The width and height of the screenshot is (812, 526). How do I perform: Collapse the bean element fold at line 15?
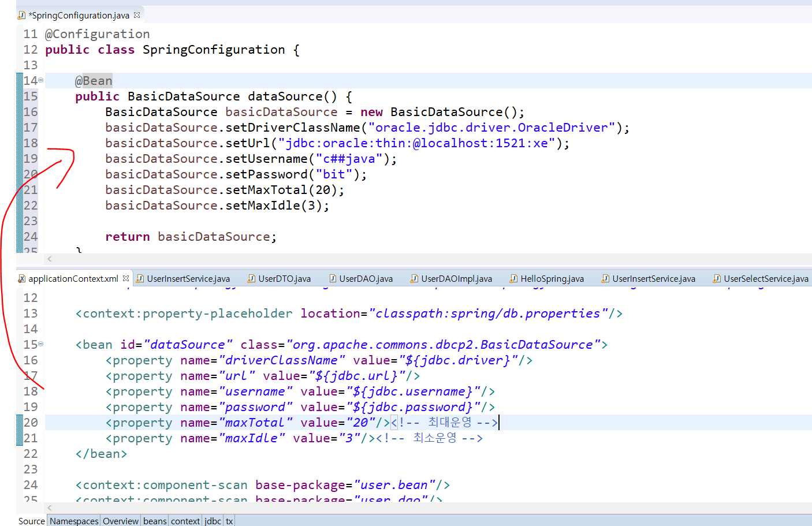pos(41,344)
